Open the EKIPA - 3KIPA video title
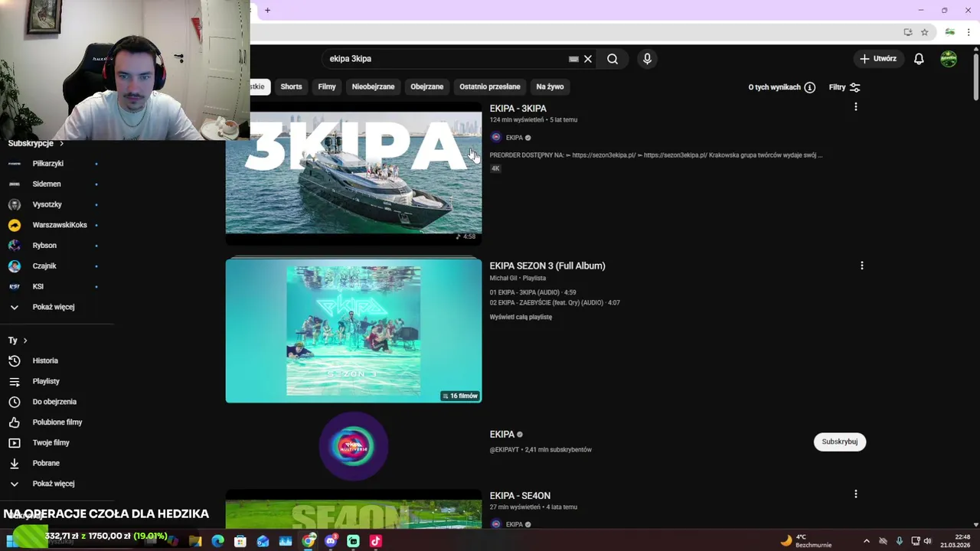 coord(518,108)
